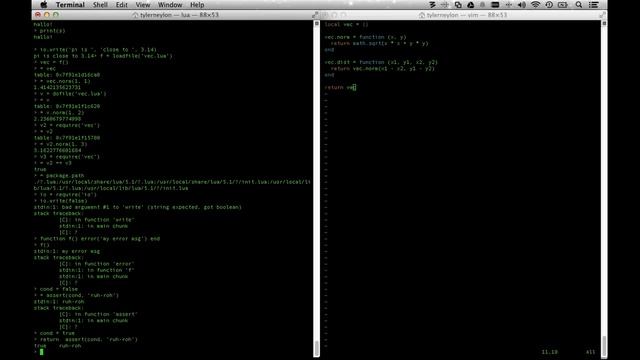Click the 'v2 = require' command line
The width and height of the screenshot is (640, 360).
click(x=67, y=125)
